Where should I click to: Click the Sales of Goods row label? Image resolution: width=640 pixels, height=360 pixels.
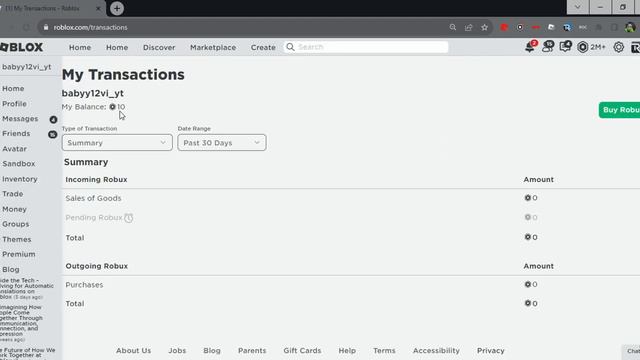point(93,198)
